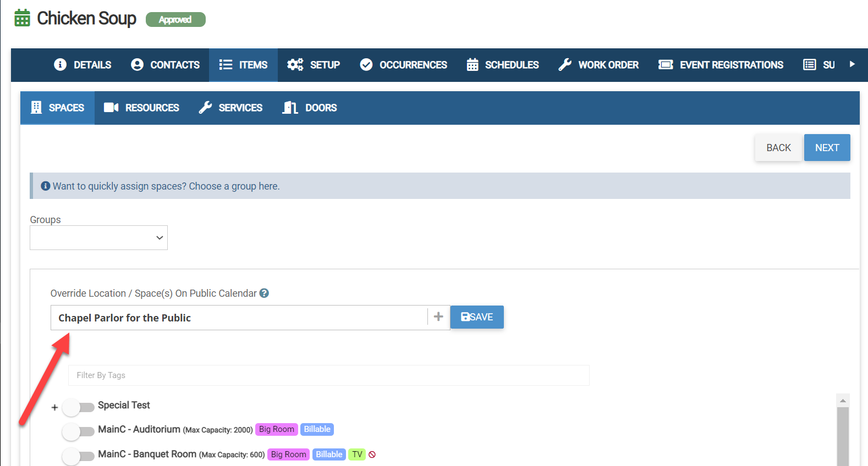This screenshot has width=868, height=466.
Task: Click the pink Big Room tag on Auditorium
Action: (276, 429)
